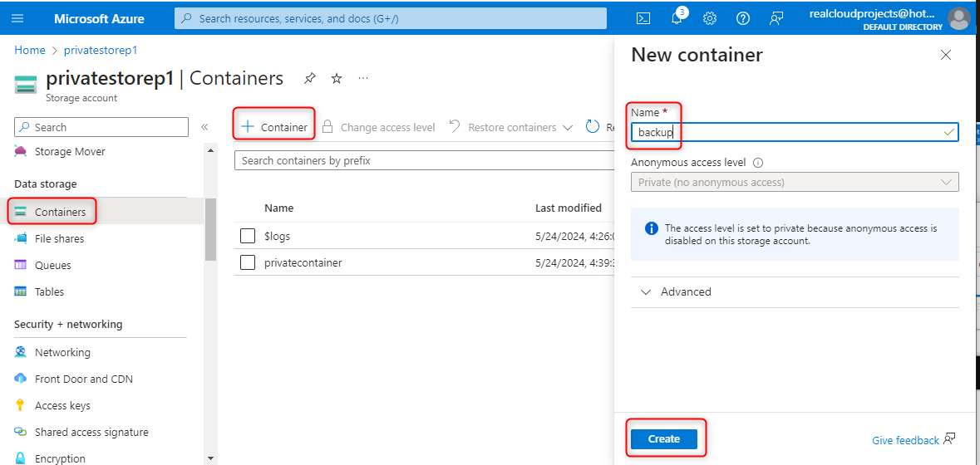The height and width of the screenshot is (465, 980).
Task: Close the New container panel
Action: tap(945, 55)
